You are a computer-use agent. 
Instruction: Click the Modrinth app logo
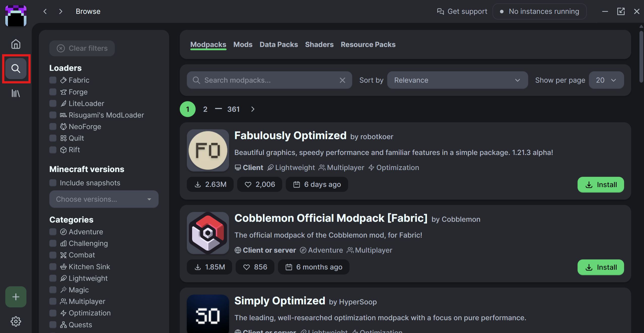[16, 16]
